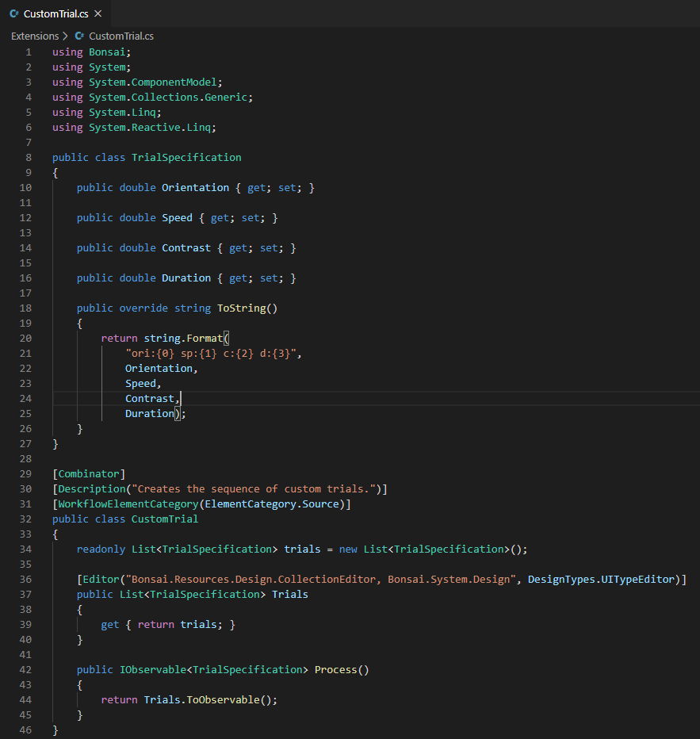
Task: Click the "trials" field name on line 34
Action: (x=302, y=549)
